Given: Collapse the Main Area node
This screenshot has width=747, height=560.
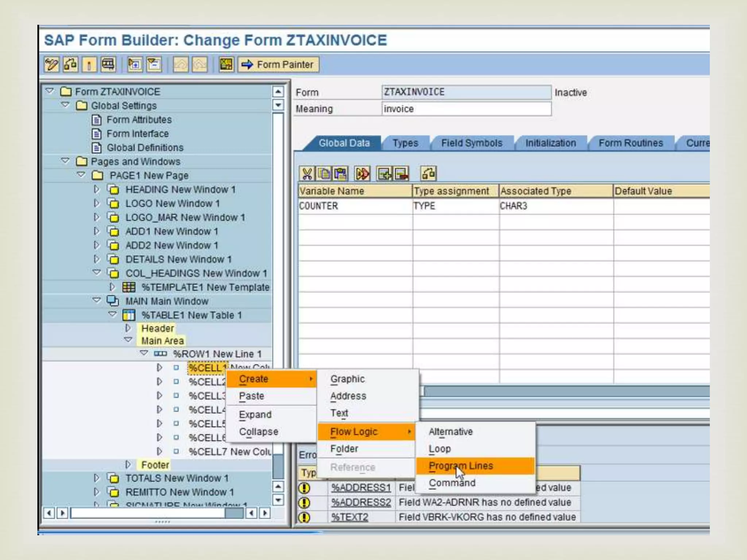Looking at the screenshot, I should (x=128, y=340).
